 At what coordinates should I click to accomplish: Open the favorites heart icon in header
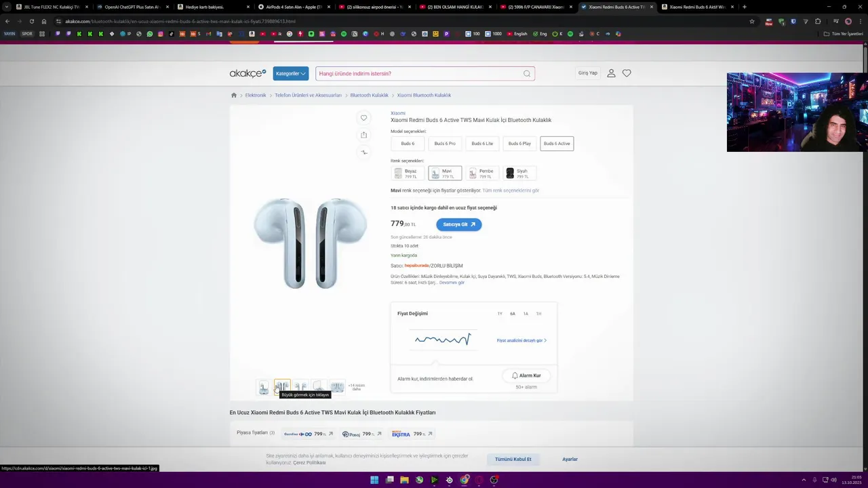[627, 73]
